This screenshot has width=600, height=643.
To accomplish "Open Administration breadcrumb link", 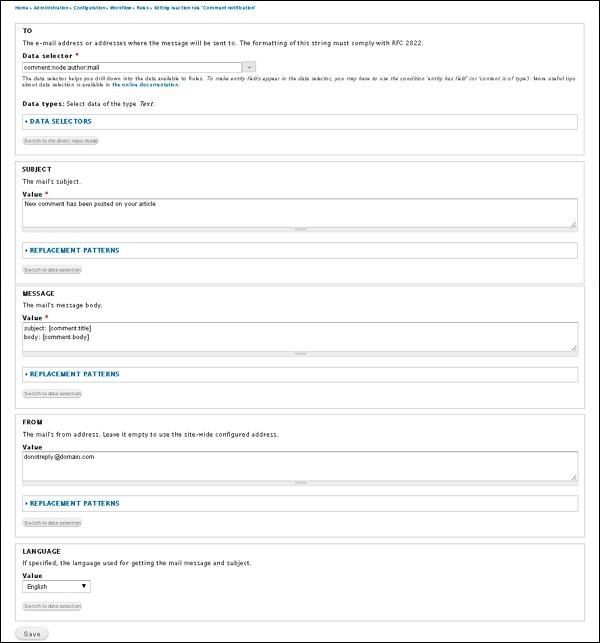I will pyautogui.click(x=51, y=8).
